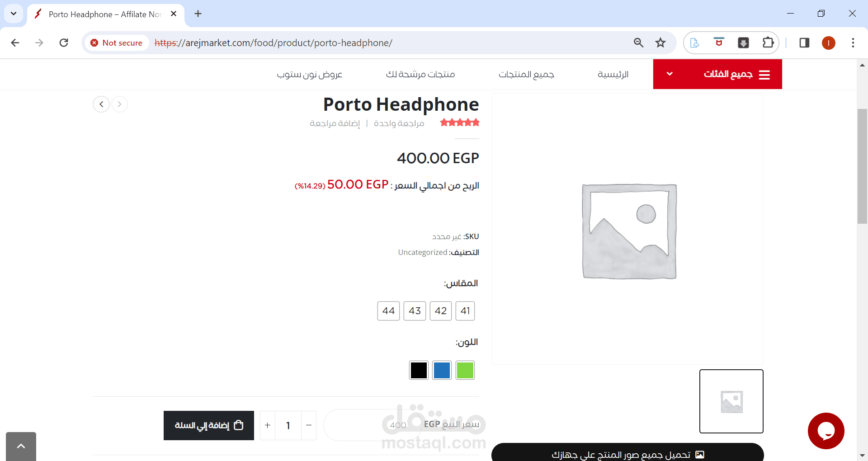Toggle the browser side panel icon

click(x=804, y=43)
